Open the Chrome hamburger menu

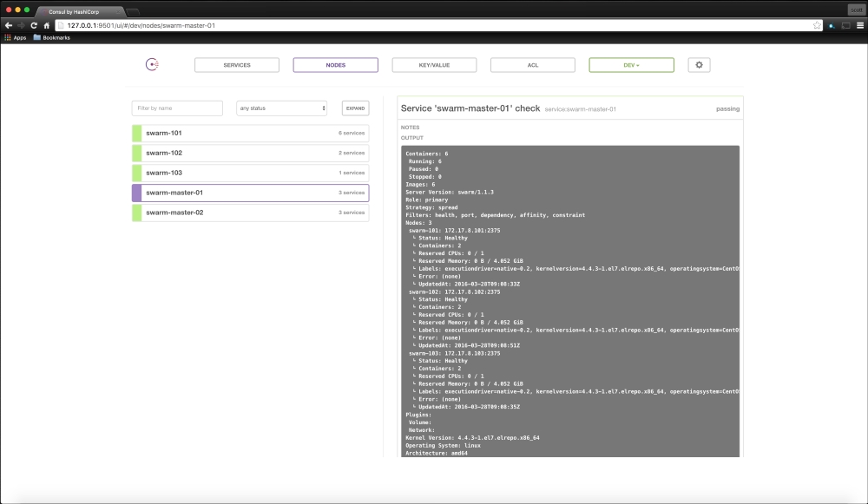858,25
